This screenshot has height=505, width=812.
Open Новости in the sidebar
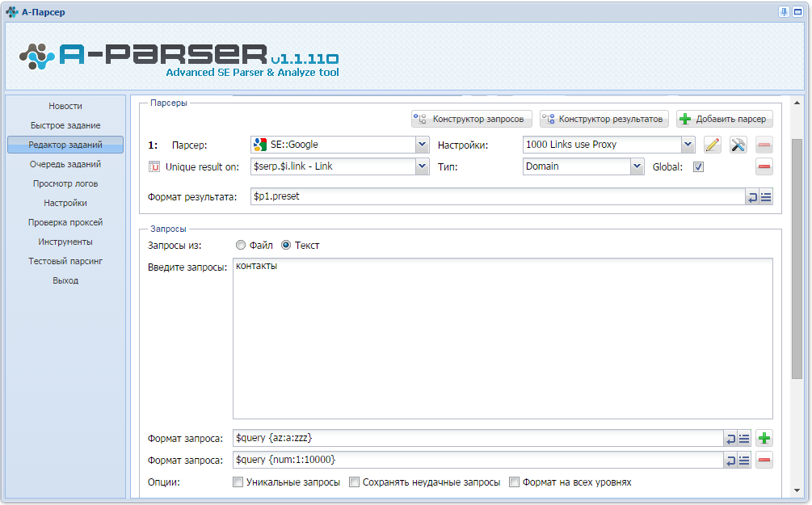pyautogui.click(x=65, y=106)
